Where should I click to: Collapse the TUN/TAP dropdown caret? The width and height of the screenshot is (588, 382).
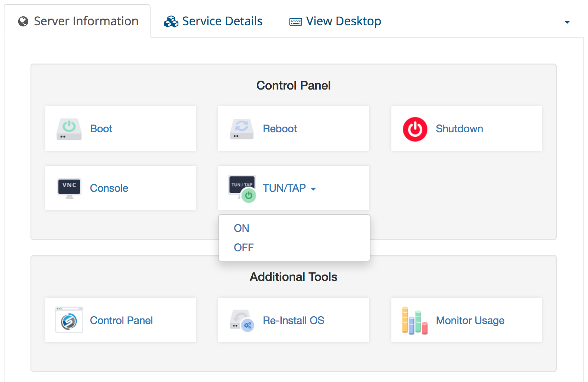pos(313,189)
